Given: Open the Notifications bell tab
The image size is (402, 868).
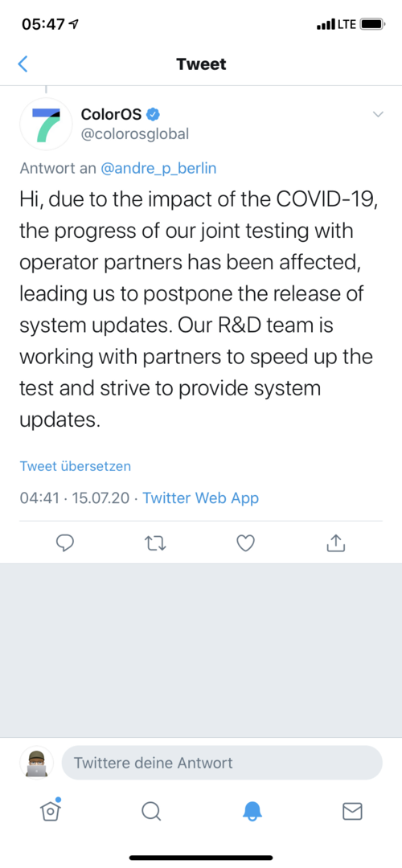Looking at the screenshot, I should (x=252, y=812).
